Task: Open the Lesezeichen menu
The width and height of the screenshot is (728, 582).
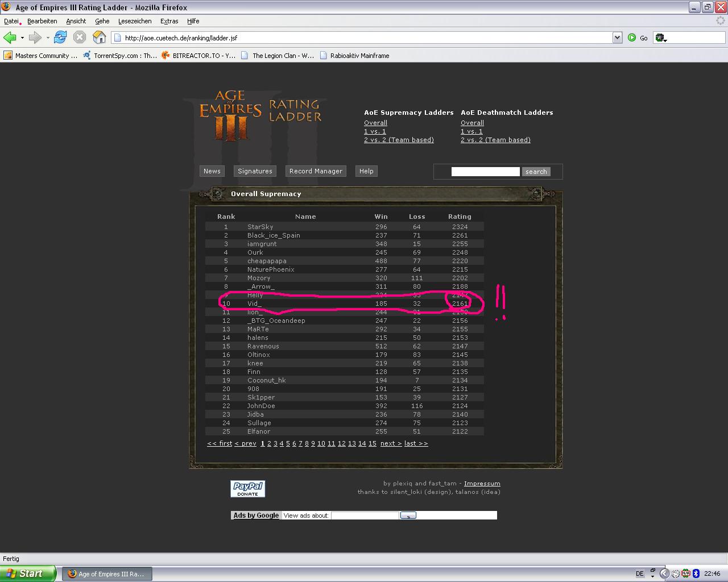Action: pyautogui.click(x=135, y=21)
